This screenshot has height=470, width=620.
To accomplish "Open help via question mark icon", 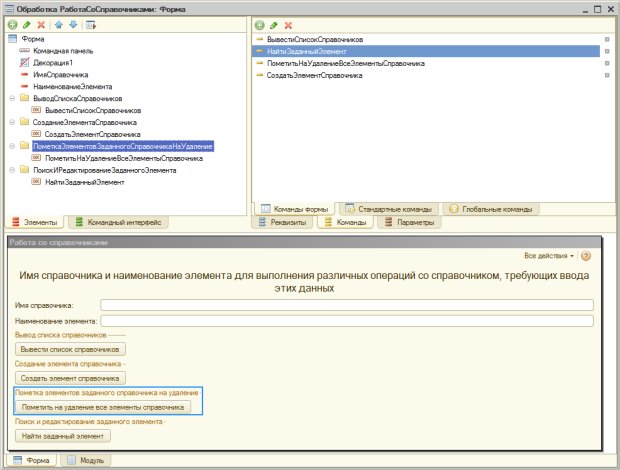I will click(x=586, y=256).
